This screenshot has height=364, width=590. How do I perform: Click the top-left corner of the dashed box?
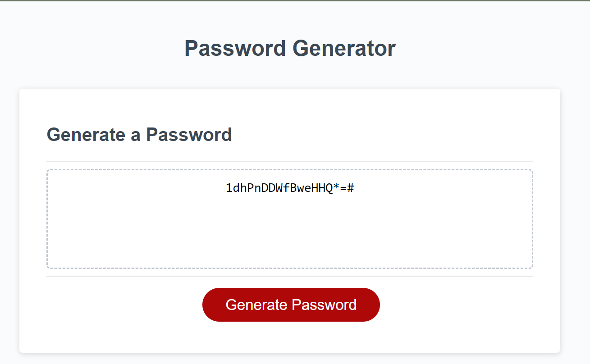pos(48,170)
